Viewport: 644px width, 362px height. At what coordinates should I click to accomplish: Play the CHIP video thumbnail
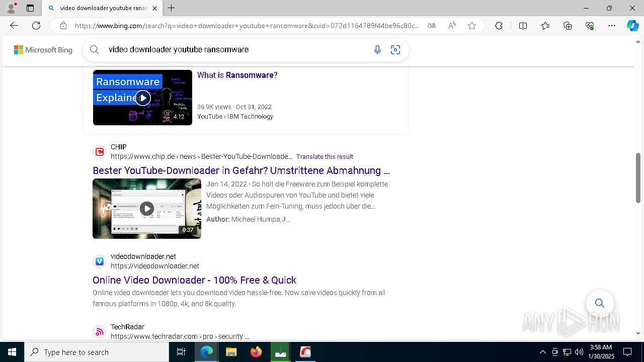147,209
